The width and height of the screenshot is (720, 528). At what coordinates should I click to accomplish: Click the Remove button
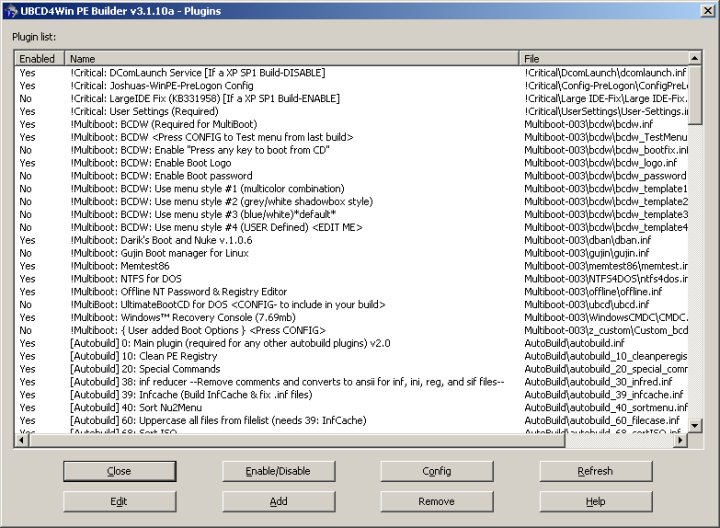click(437, 501)
